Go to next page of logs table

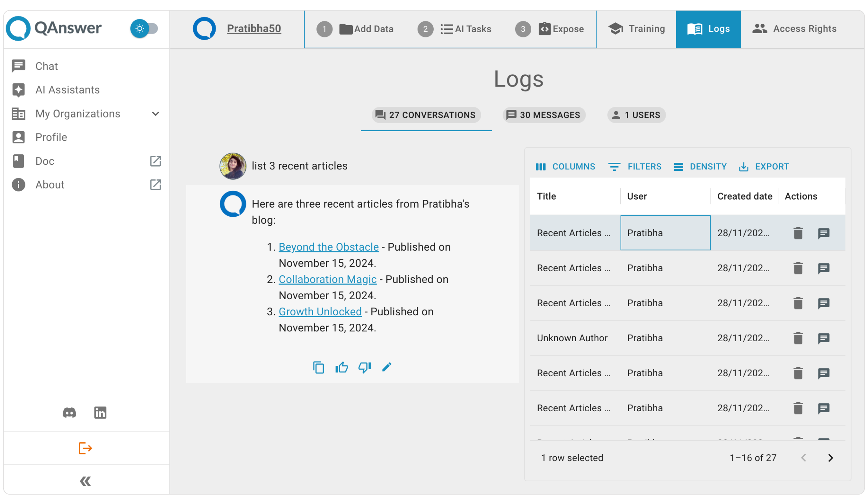pos(830,458)
